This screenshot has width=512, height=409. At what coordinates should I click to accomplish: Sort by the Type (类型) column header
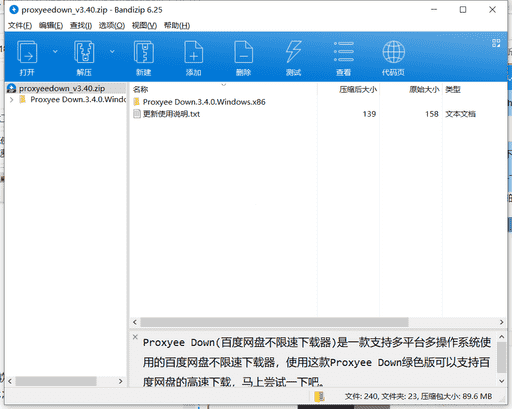(453, 89)
